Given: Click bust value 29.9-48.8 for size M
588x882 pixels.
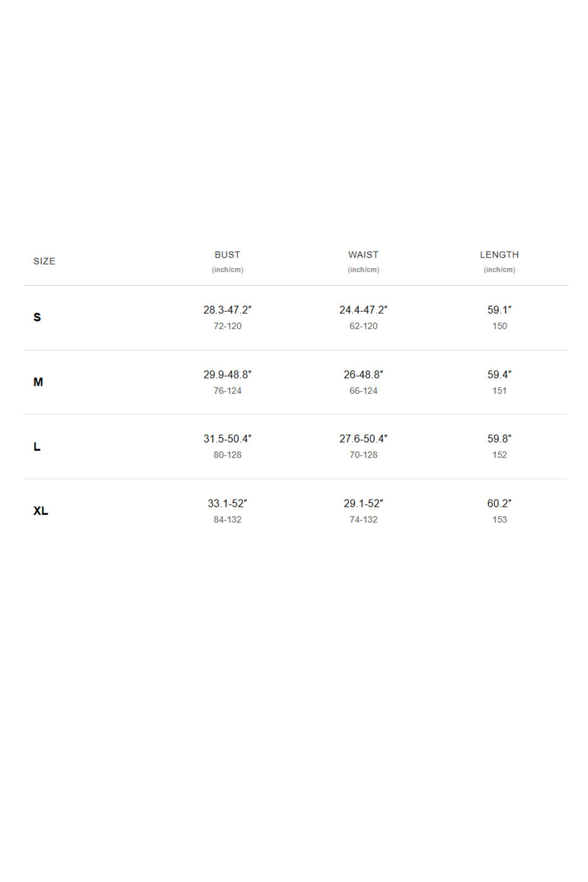Looking at the screenshot, I should pyautogui.click(x=227, y=375).
